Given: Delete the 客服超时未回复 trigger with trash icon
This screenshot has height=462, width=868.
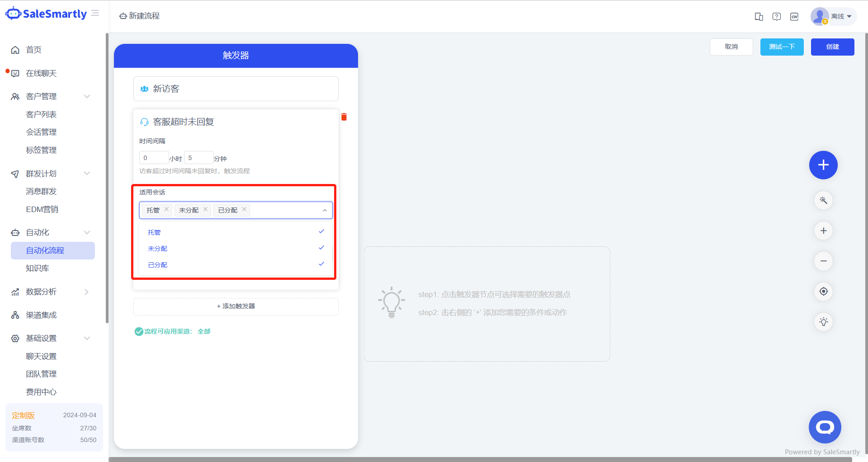Looking at the screenshot, I should click(344, 117).
